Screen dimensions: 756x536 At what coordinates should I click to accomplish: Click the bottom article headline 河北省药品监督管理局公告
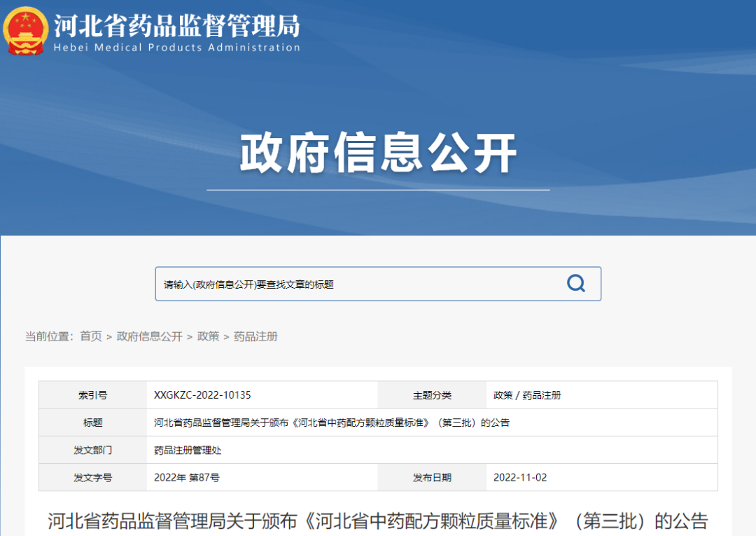378,520
